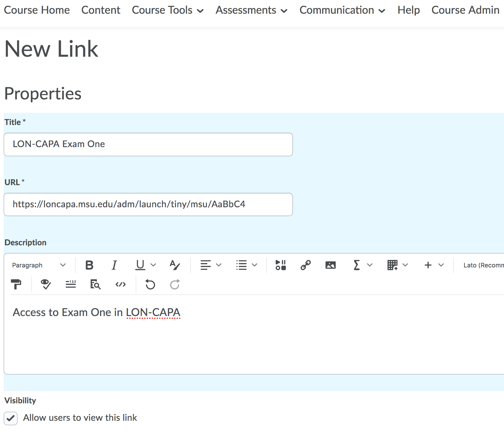
Task: Open the text color picker icon
Action: click(174, 265)
